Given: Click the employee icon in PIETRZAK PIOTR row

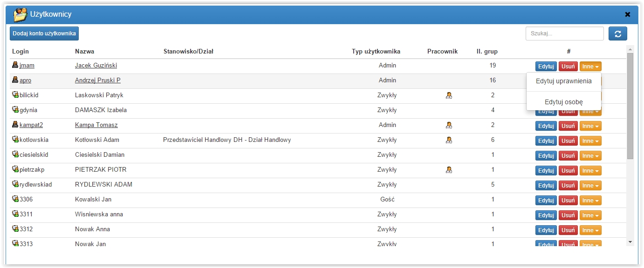Looking at the screenshot, I should pyautogui.click(x=449, y=170).
